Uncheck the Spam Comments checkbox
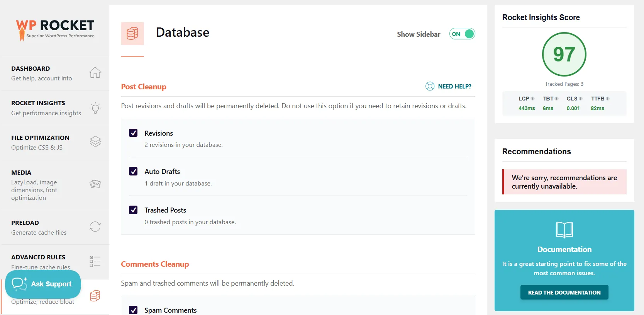The width and height of the screenshot is (644, 315). (x=133, y=310)
